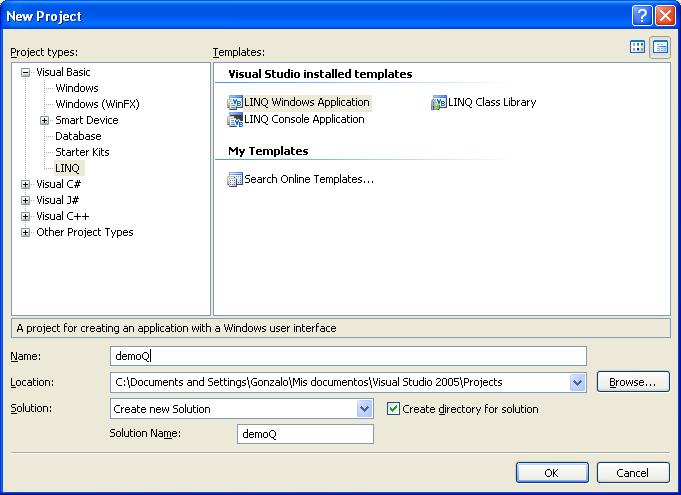Click the 'Search Online Templates...' text
The width and height of the screenshot is (681, 495).
309,179
